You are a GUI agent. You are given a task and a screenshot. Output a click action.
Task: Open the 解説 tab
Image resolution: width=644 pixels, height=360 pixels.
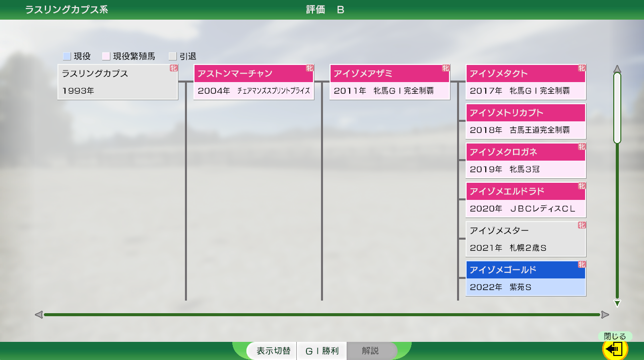(x=370, y=351)
